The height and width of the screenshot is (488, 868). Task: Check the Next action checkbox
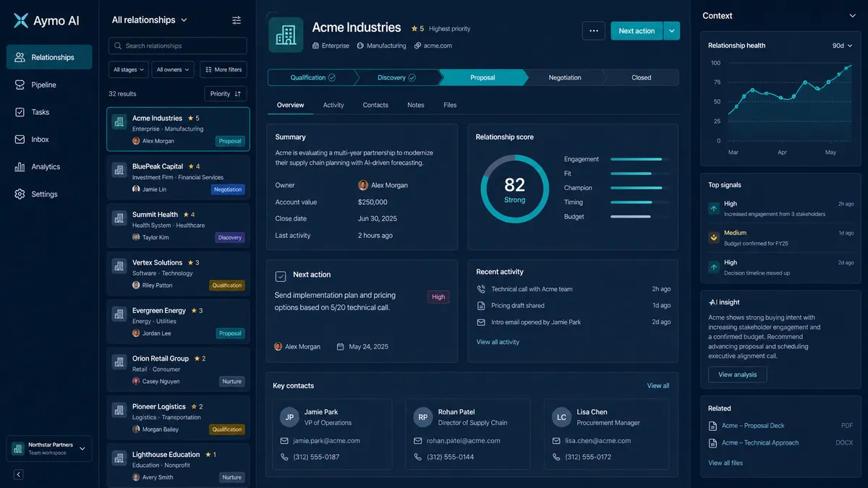pos(281,276)
